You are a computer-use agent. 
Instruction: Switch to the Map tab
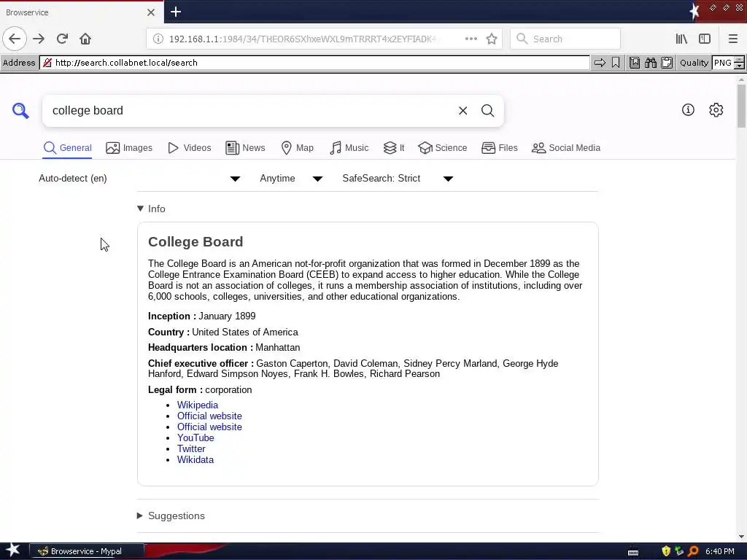[298, 148]
